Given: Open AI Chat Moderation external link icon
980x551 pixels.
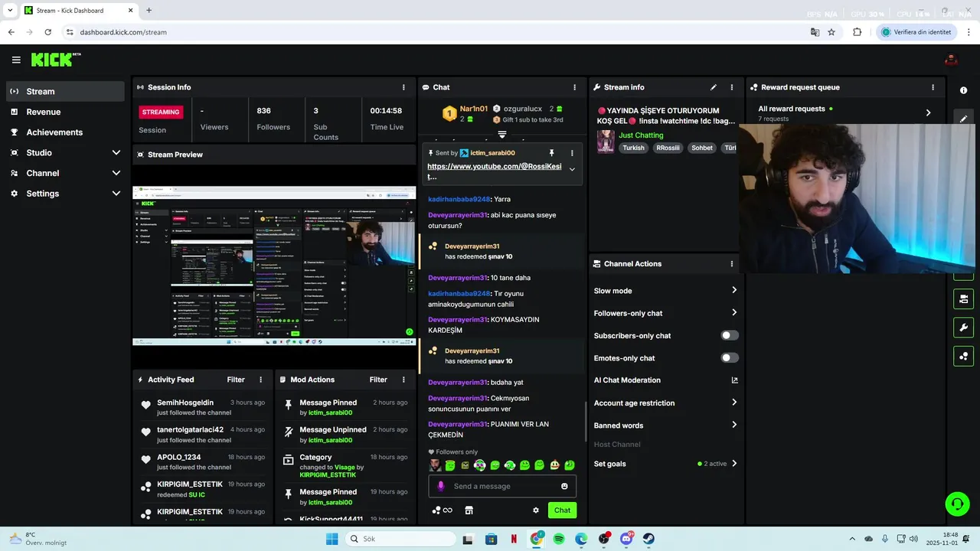Looking at the screenshot, I should point(734,380).
